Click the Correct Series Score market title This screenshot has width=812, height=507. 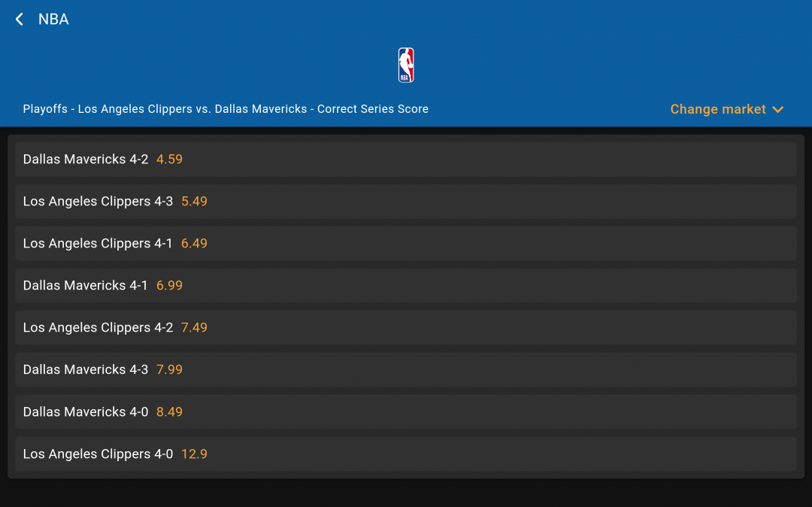point(226,109)
